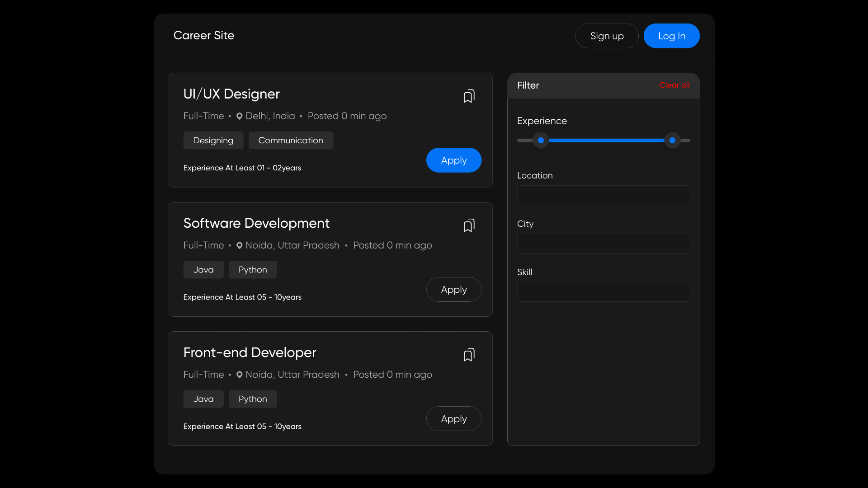Apply to the Front-end Developer position
868x488 pixels.
tap(453, 419)
